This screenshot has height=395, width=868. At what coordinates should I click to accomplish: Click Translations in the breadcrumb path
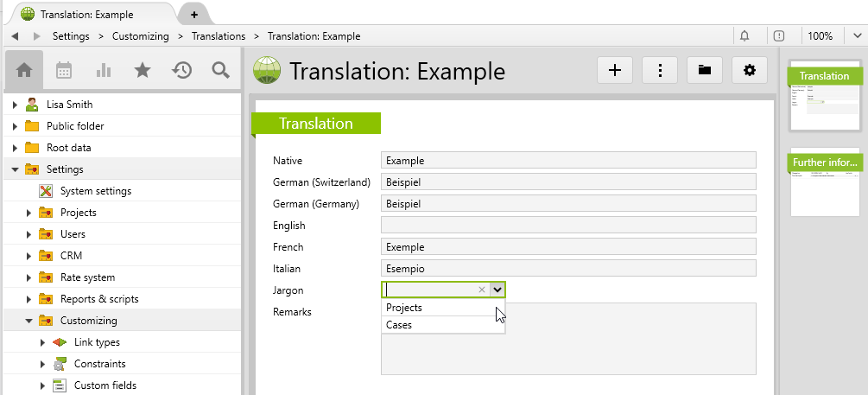(x=219, y=36)
